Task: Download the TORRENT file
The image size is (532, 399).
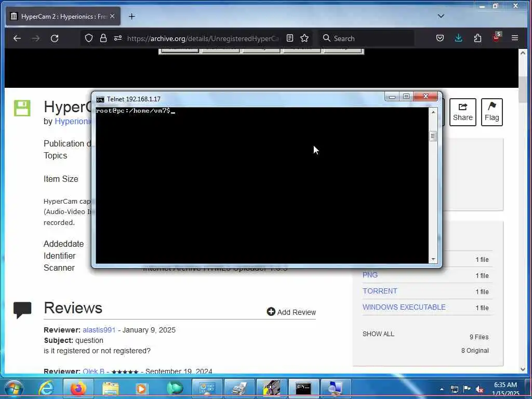Action: pos(380,291)
